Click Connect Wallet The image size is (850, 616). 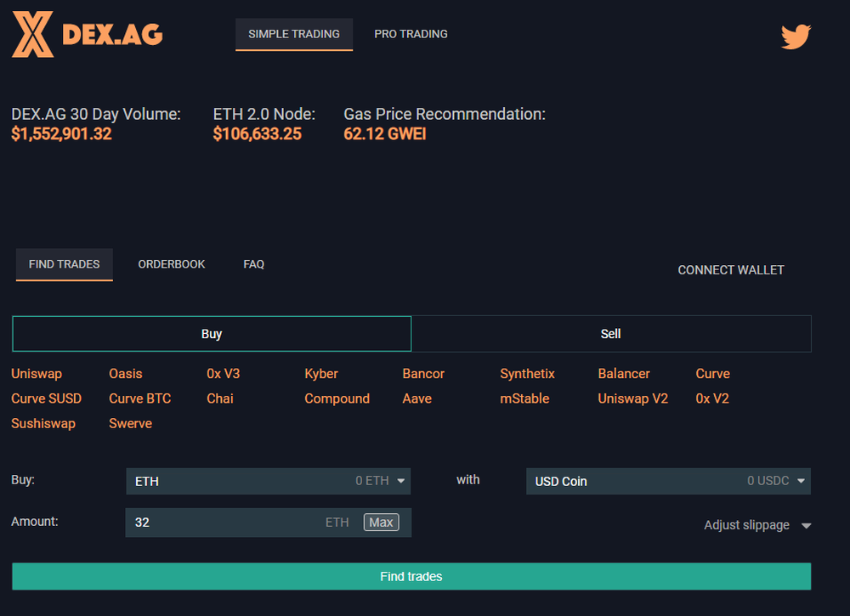(731, 270)
